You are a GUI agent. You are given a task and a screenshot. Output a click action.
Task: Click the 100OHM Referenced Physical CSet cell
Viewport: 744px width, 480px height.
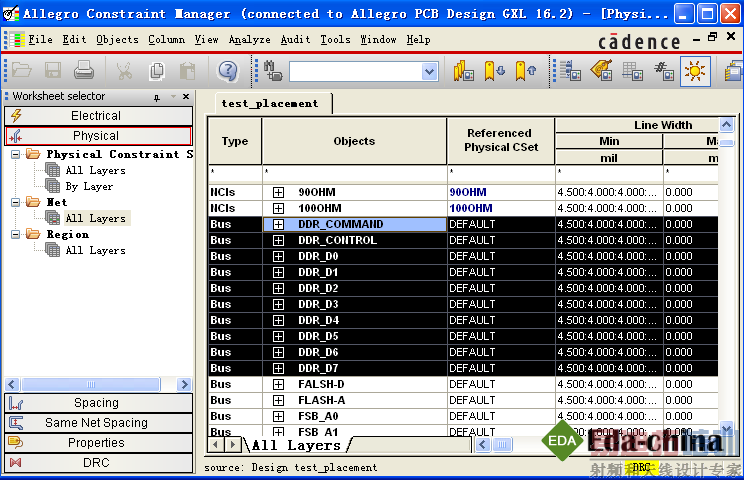[x=501, y=208]
